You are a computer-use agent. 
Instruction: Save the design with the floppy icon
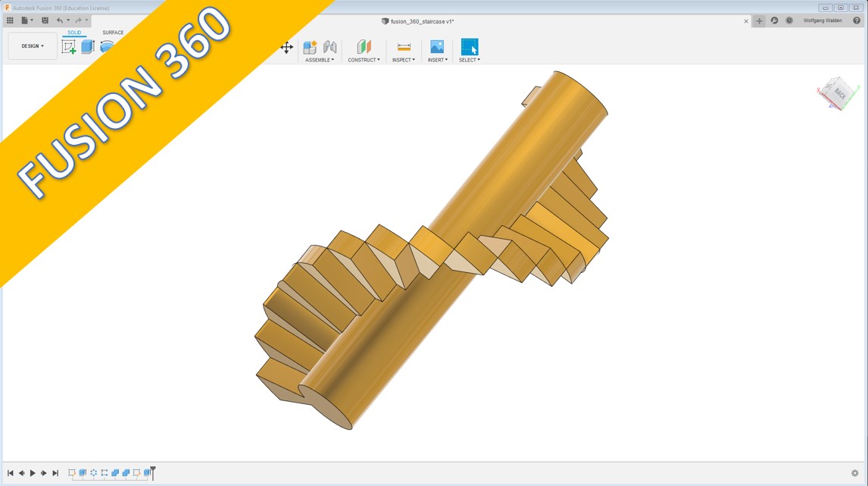click(45, 20)
